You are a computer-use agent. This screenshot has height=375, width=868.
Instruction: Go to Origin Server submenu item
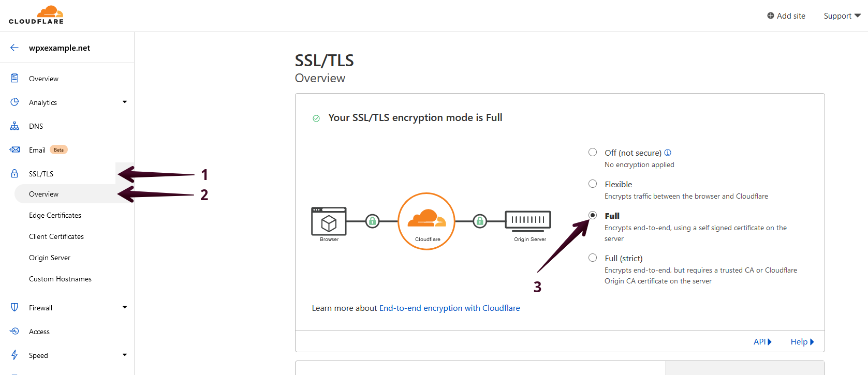[x=50, y=258]
